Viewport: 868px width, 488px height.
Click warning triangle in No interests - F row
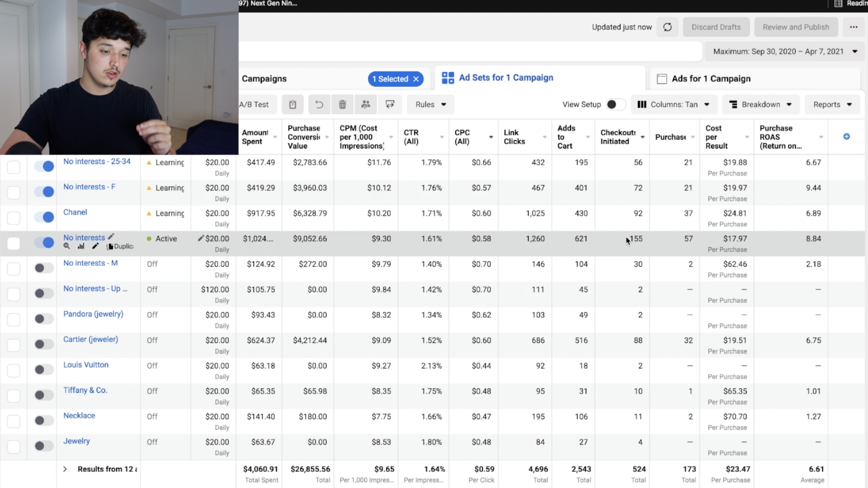coord(149,188)
